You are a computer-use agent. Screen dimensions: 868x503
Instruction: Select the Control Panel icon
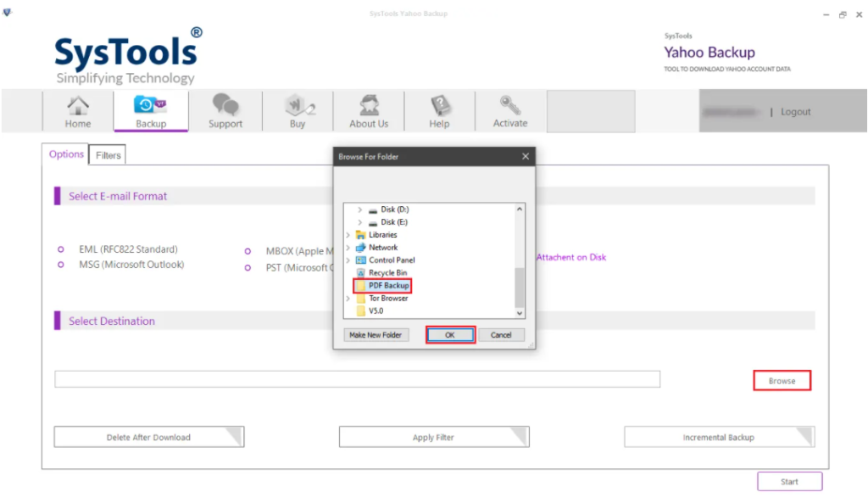(361, 260)
